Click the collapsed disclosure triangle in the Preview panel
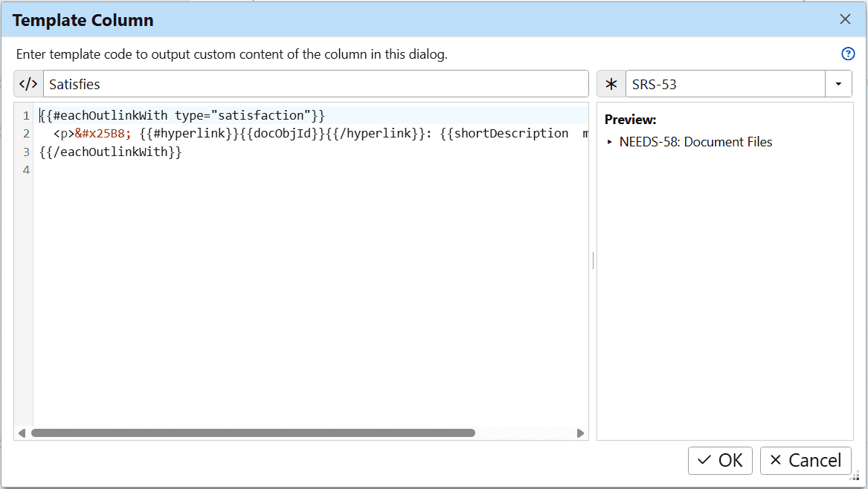 coord(611,141)
